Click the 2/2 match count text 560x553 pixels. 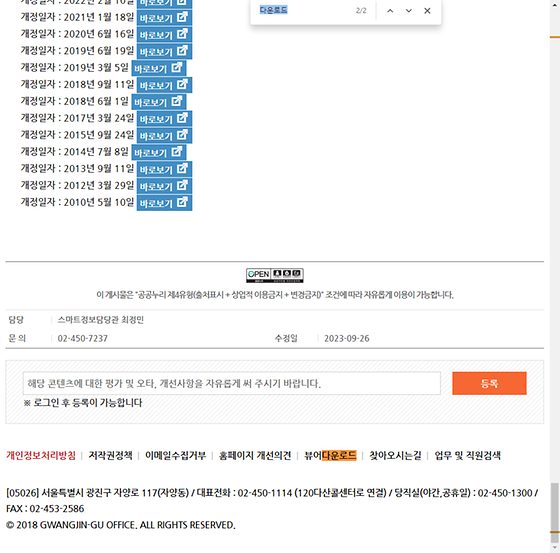tap(361, 11)
